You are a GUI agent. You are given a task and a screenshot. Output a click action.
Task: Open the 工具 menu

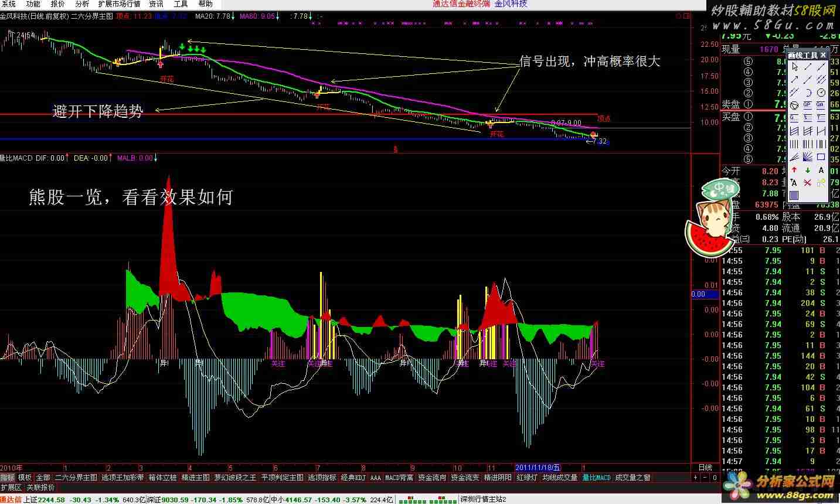[181, 4]
